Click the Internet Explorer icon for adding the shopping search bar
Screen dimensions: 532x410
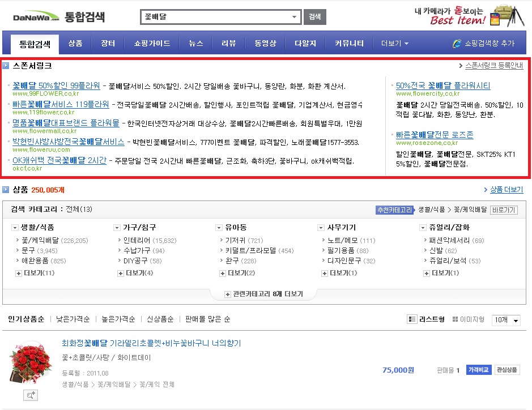[457, 44]
